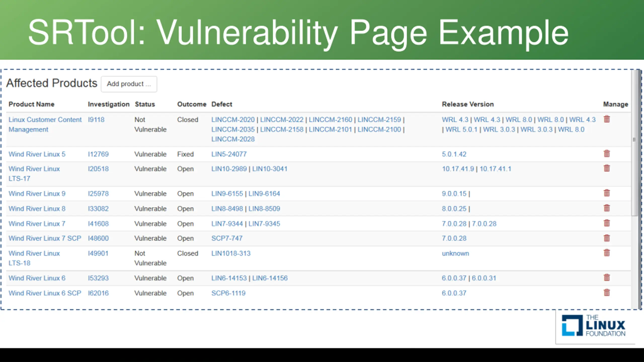Open investigation I49901

coord(98,253)
